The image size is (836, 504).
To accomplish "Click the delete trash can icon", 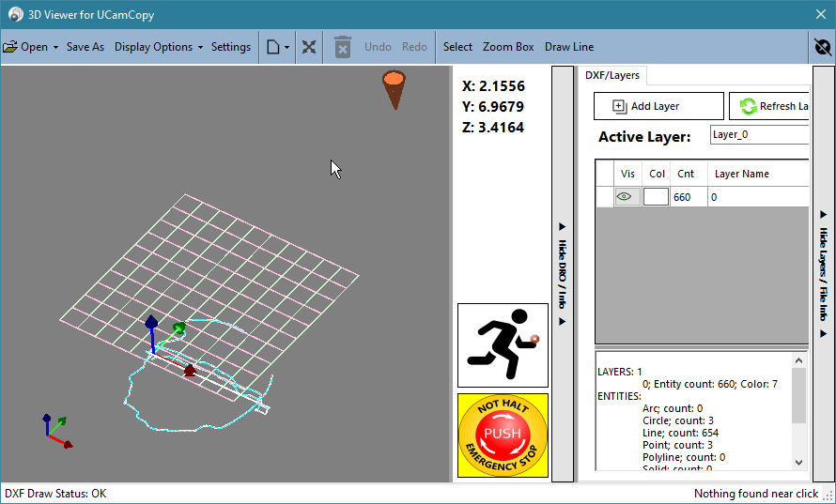I will pos(342,47).
